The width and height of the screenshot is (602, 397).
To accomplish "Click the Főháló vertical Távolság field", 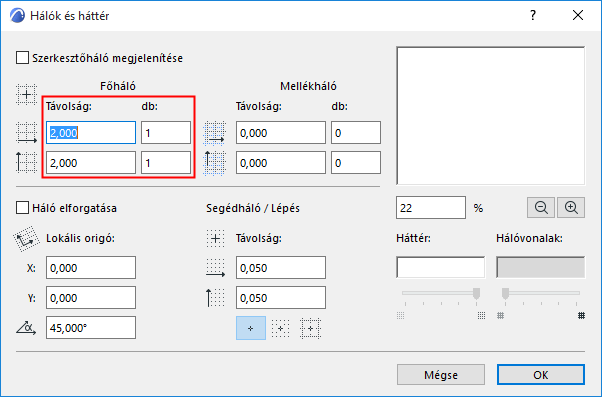I will pyautogui.click(x=91, y=163).
